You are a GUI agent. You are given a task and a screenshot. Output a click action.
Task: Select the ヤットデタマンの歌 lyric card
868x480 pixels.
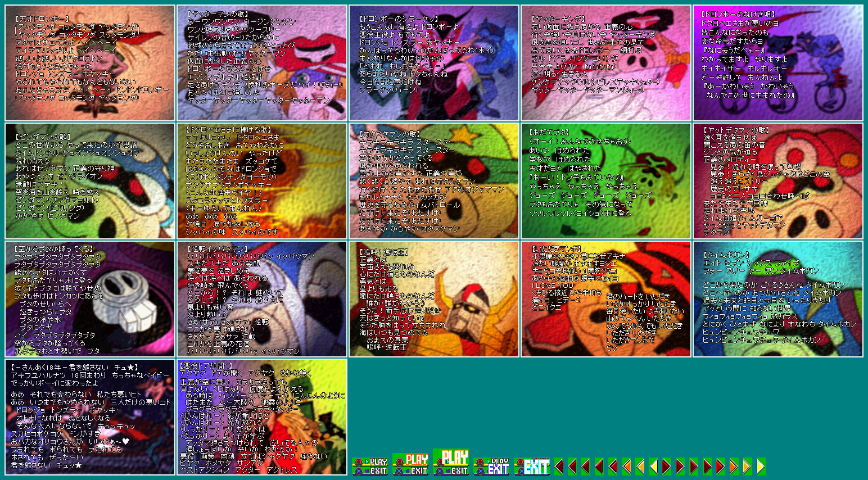coord(778,181)
